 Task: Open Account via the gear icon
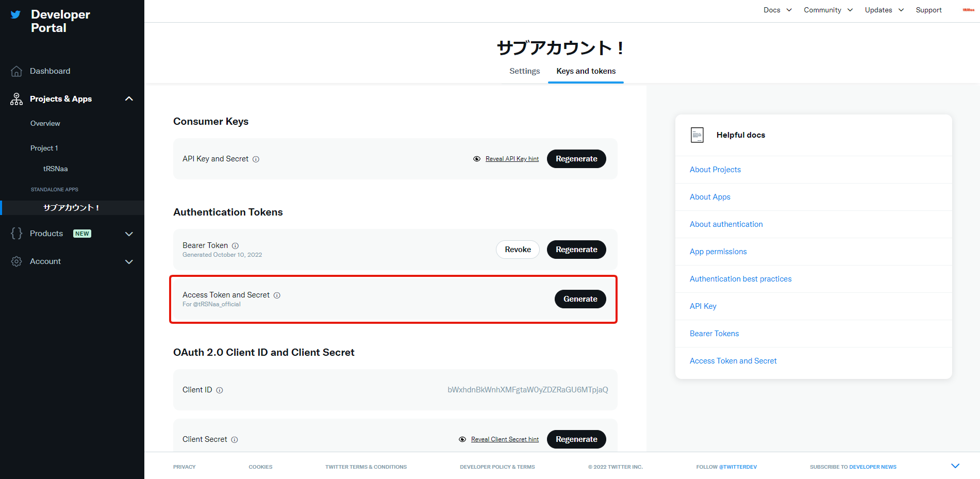pos(16,261)
